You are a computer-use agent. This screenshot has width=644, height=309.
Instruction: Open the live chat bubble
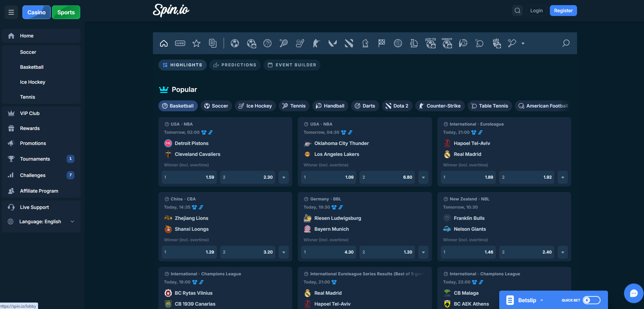click(x=634, y=293)
